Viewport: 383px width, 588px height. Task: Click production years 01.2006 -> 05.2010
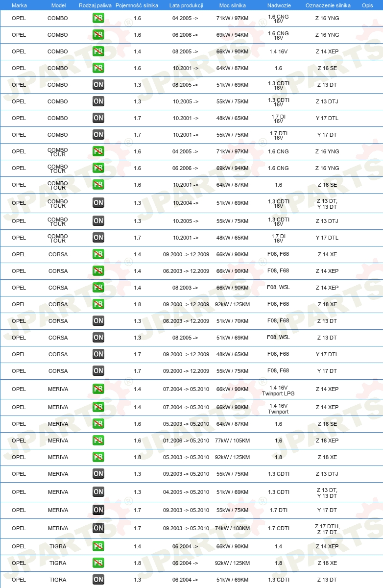pyautogui.click(x=186, y=441)
